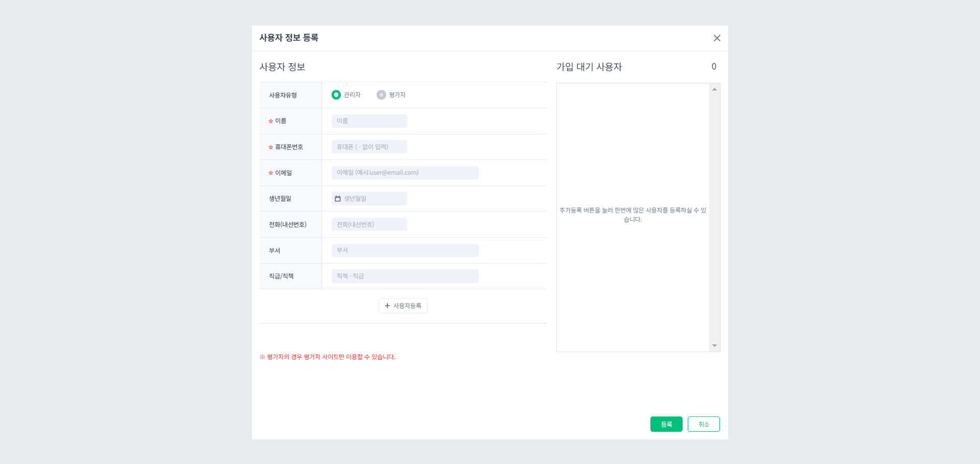The image size is (980, 464).
Task: Click the 이메일 email input field
Action: pyautogui.click(x=405, y=172)
